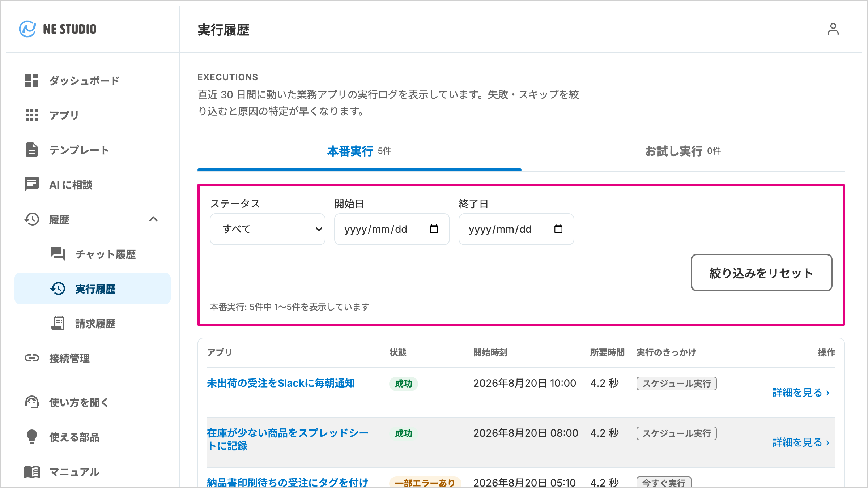868x488 pixels.
Task: Open 在庫が少ない商品をスプレッドシートに記録 link
Action: pos(288,439)
